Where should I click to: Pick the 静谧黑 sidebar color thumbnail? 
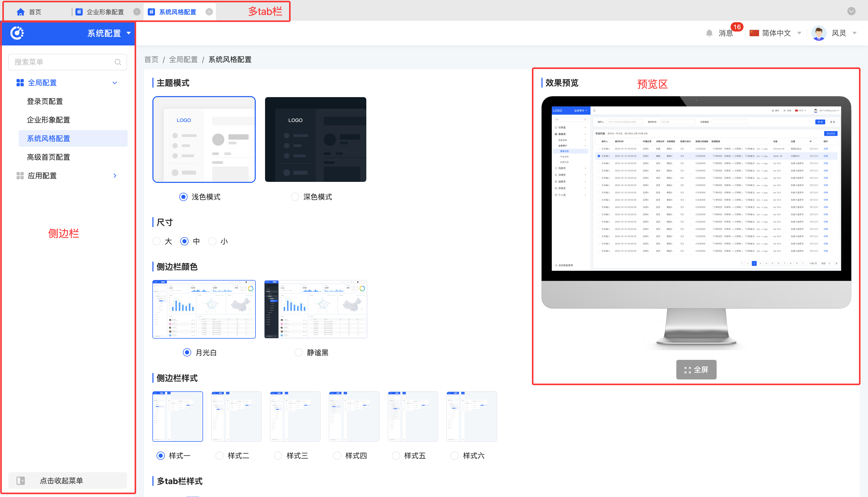pos(315,309)
